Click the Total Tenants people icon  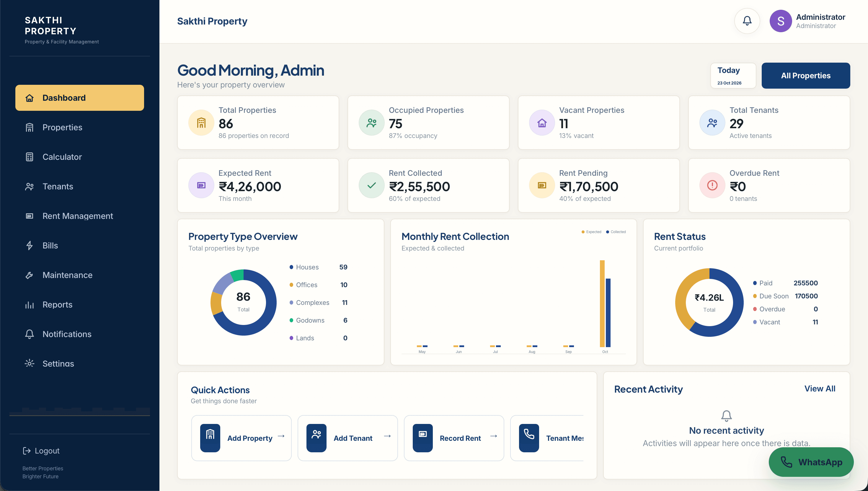point(712,123)
